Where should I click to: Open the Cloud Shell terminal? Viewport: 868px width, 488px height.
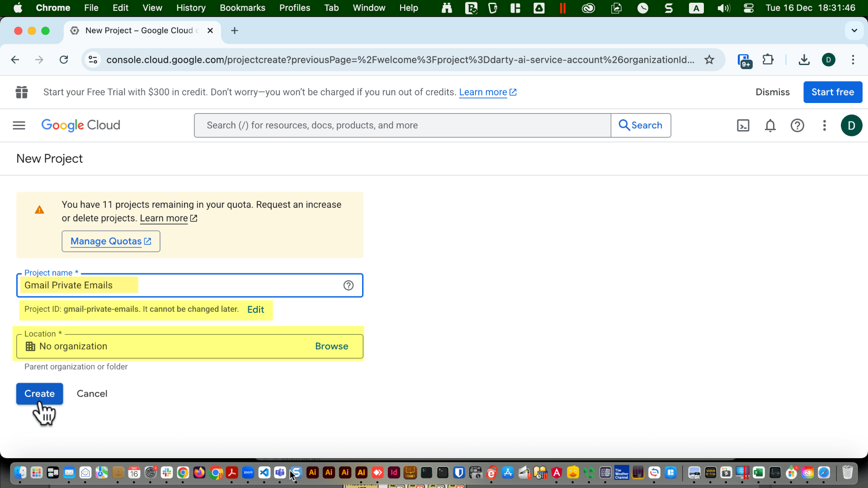tap(743, 125)
